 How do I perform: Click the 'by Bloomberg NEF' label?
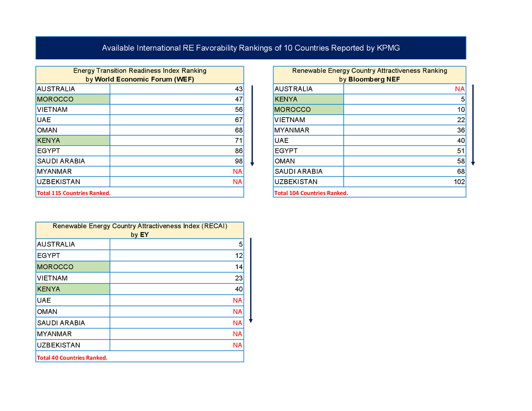[369, 79]
